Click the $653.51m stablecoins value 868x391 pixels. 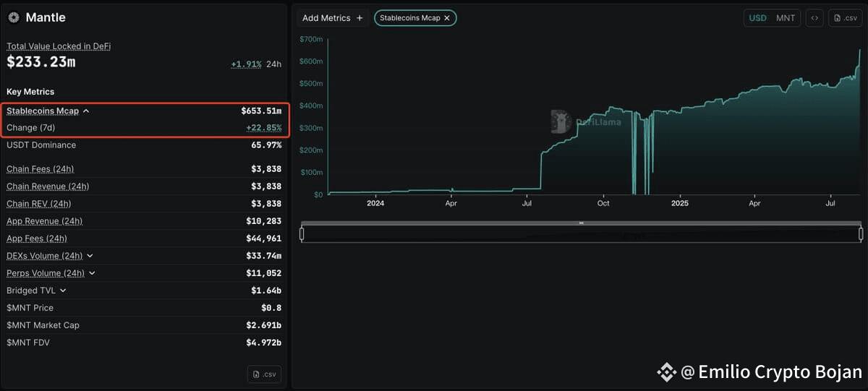tap(261, 111)
